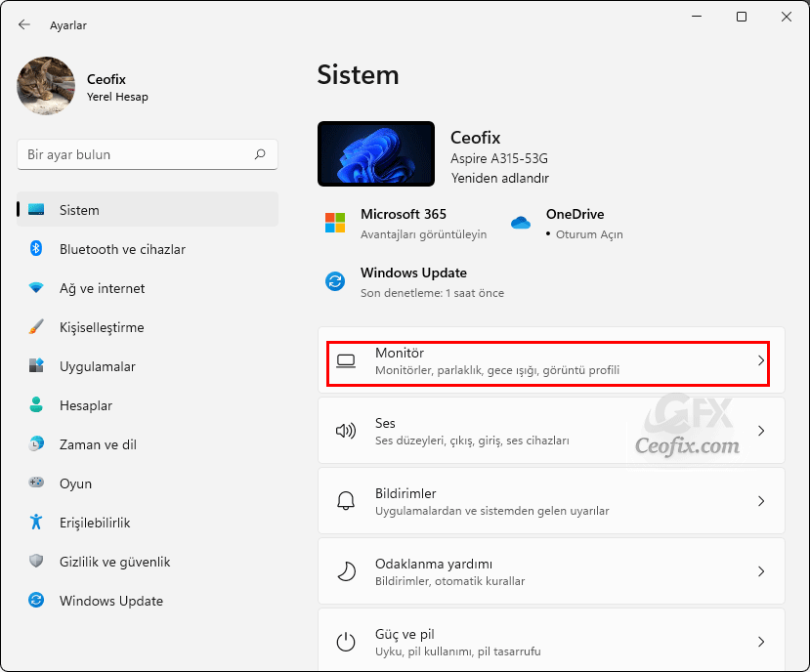Open Bluetooth ve cihazlar settings
The height and width of the screenshot is (672, 810).
pos(148,249)
